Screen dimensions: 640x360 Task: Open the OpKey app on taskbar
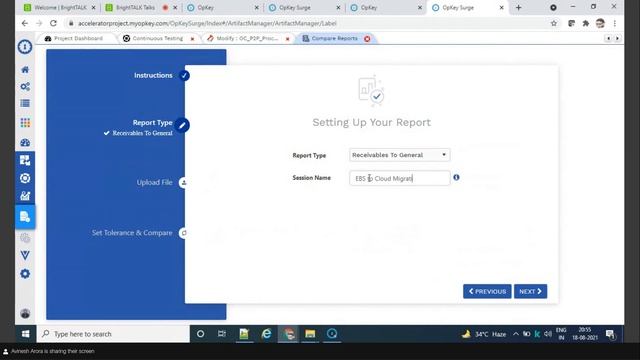click(x=332, y=334)
